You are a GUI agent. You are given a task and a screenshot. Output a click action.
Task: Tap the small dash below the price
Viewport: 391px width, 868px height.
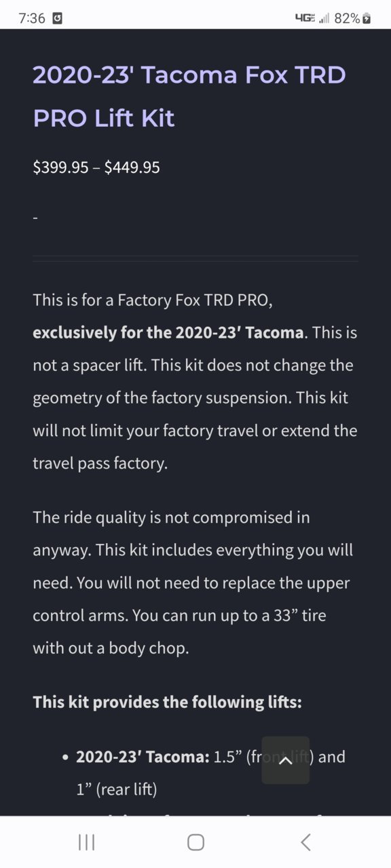click(x=35, y=218)
